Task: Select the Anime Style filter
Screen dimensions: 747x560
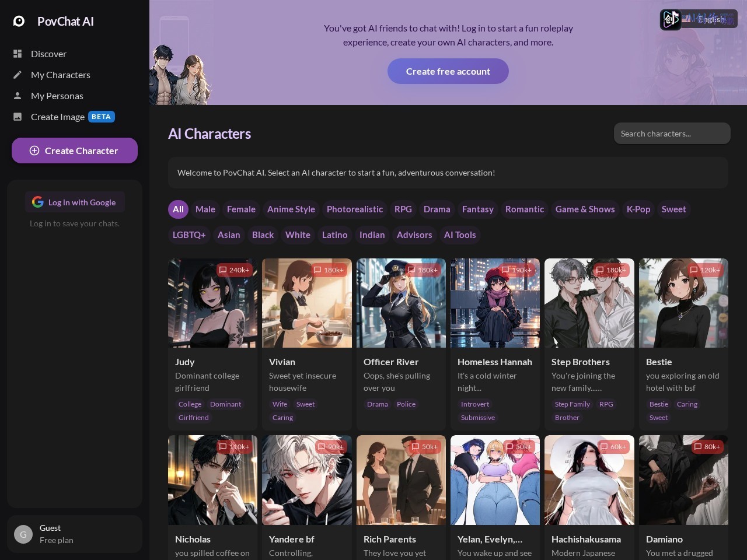Action: (291, 209)
